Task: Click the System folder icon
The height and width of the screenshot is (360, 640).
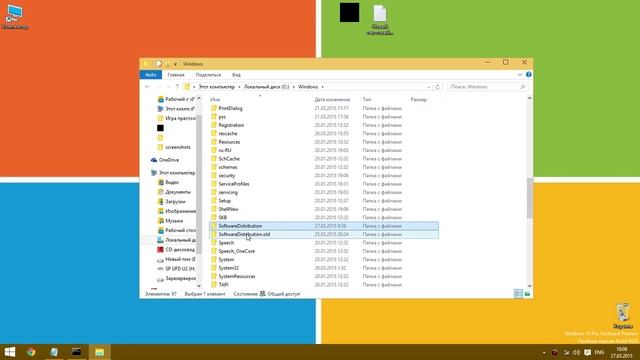Action: 213,259
